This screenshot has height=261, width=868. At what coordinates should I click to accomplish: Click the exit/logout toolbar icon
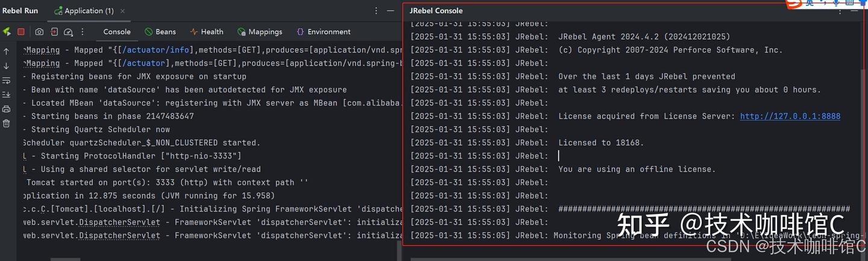click(54, 32)
